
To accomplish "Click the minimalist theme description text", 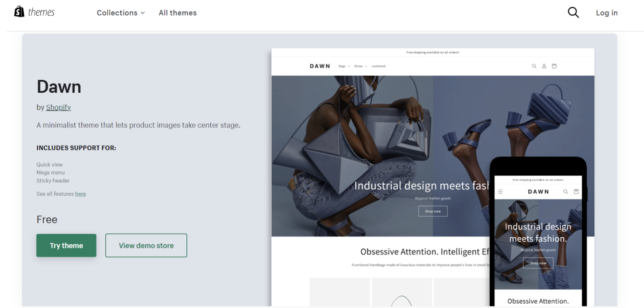I will click(x=138, y=125).
